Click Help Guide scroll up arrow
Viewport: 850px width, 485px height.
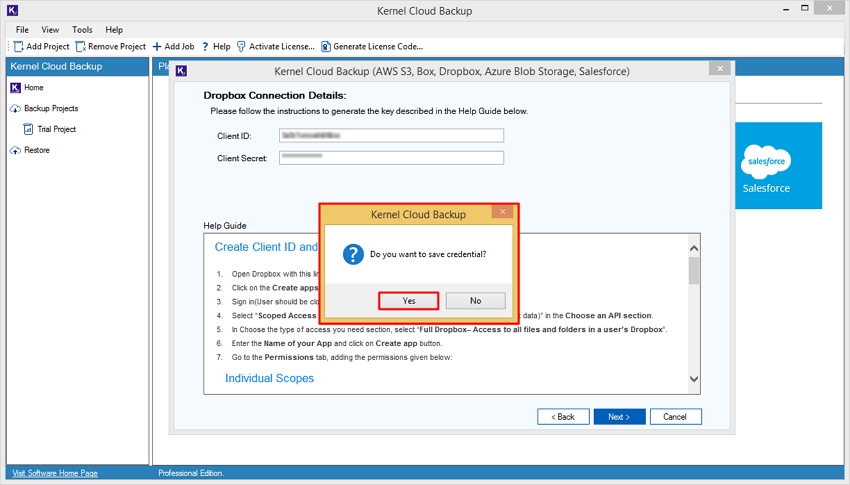[x=694, y=248]
